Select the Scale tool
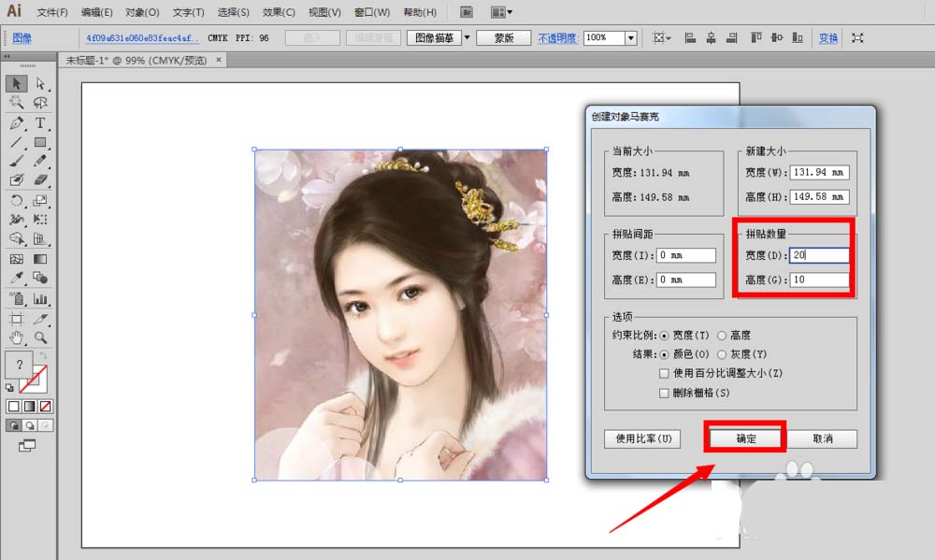 [40, 200]
